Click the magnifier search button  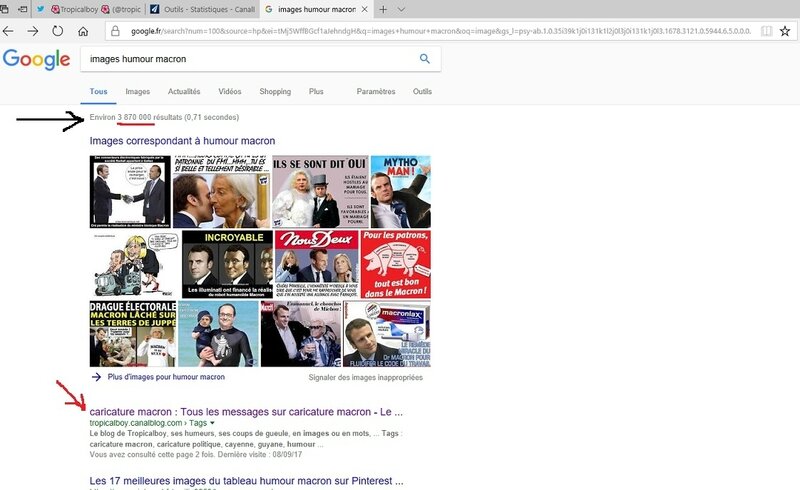pos(424,59)
